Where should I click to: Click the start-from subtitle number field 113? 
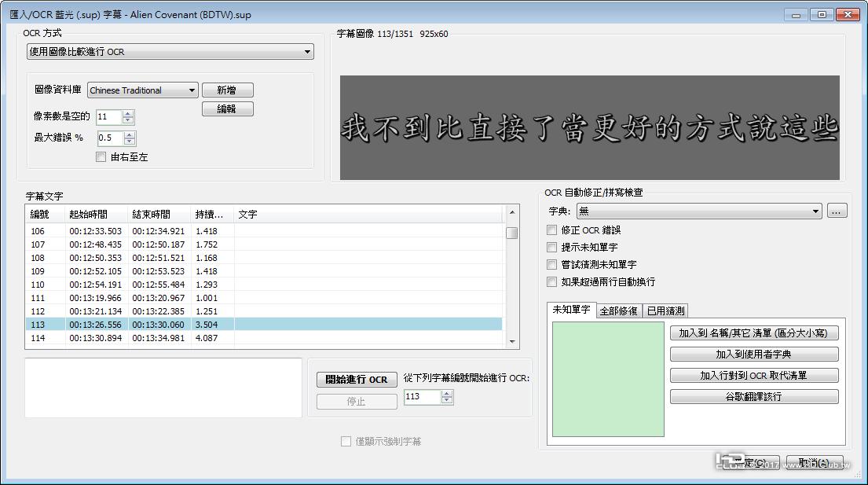click(x=423, y=396)
